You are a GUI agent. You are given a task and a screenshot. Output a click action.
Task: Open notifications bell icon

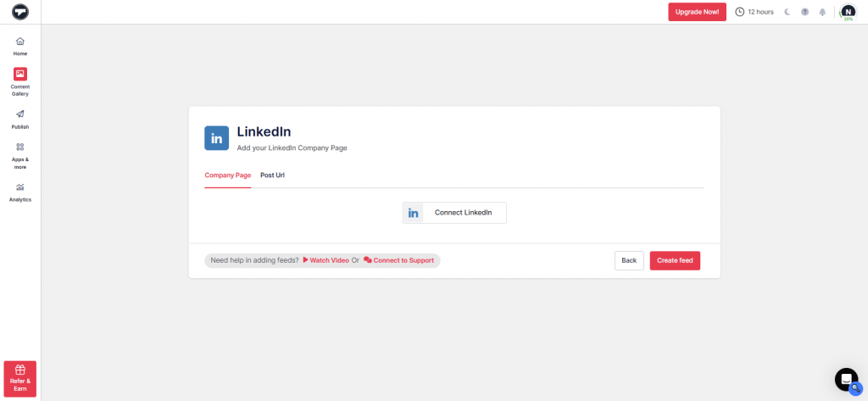pos(822,12)
